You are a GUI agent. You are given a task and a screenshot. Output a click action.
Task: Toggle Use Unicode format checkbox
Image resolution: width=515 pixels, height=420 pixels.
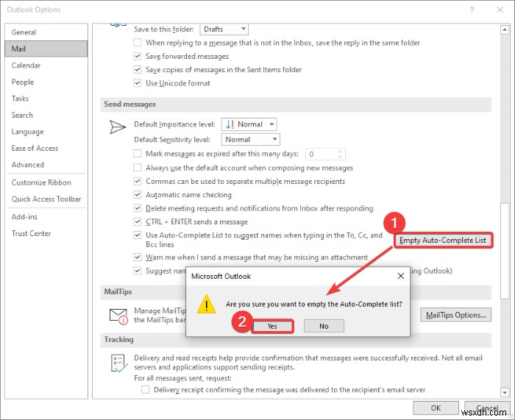click(138, 83)
